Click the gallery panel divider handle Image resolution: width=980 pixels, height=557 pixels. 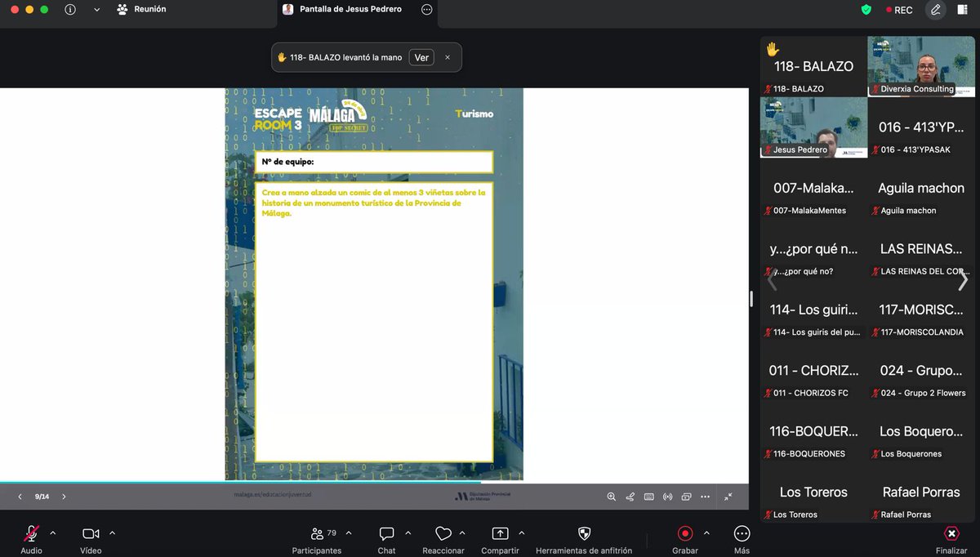[751, 298]
